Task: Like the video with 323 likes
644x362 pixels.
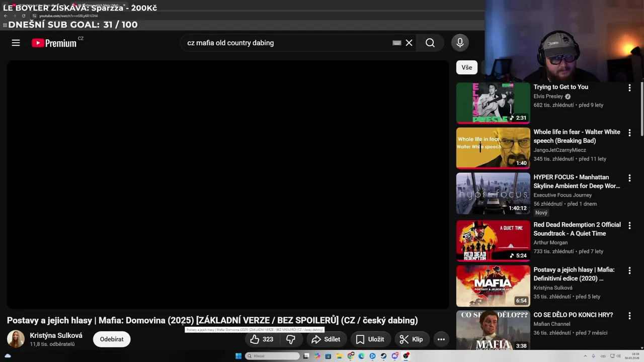Action: pos(262,339)
